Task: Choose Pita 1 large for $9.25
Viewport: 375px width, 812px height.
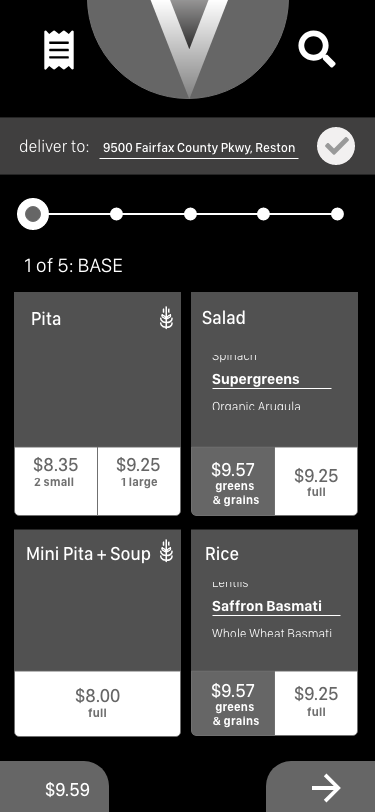Action: 139,481
